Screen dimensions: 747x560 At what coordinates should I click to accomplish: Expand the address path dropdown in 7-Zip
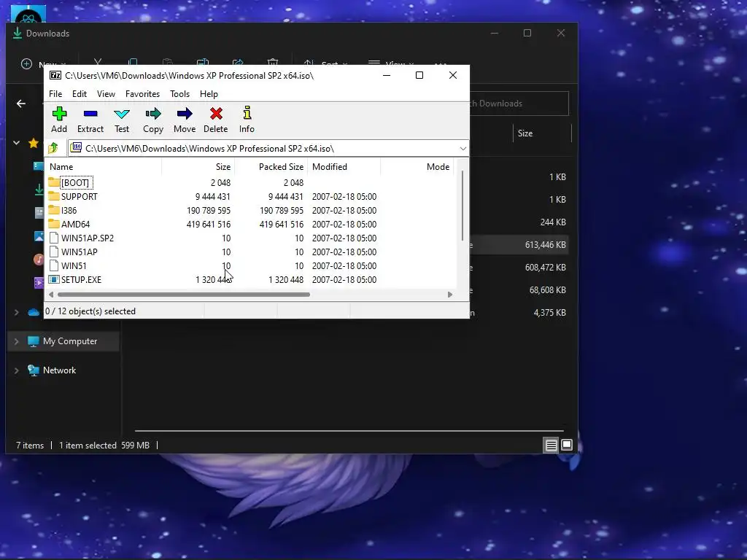pyautogui.click(x=462, y=149)
